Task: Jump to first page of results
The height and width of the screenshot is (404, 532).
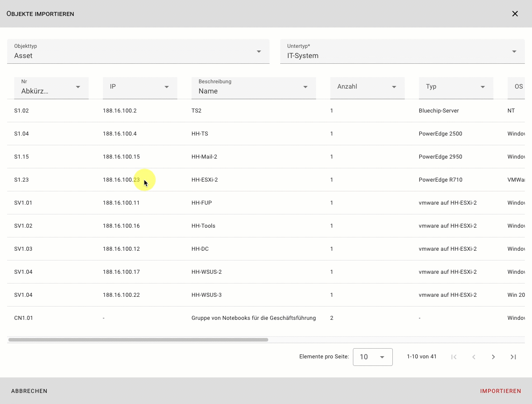Action: [x=454, y=357]
